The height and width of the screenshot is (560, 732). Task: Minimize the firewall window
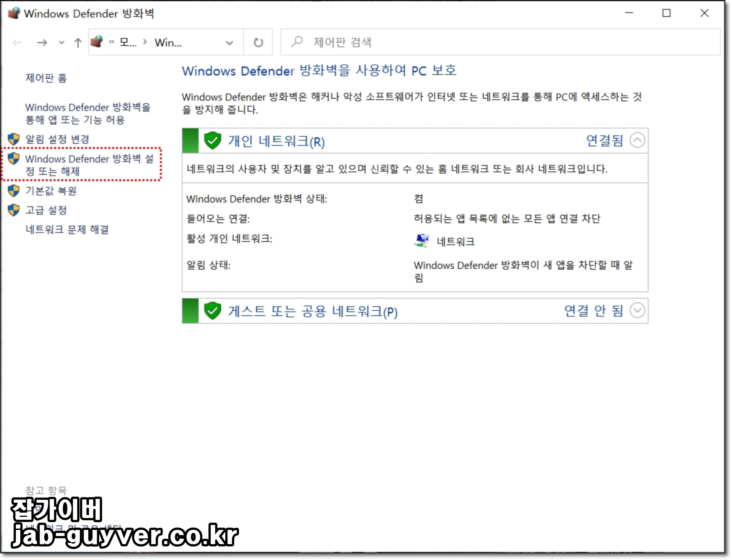[629, 13]
